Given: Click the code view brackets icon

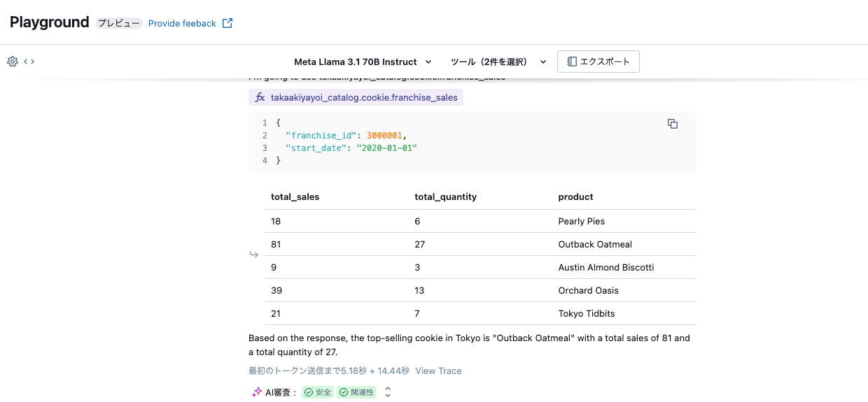Looking at the screenshot, I should point(29,62).
